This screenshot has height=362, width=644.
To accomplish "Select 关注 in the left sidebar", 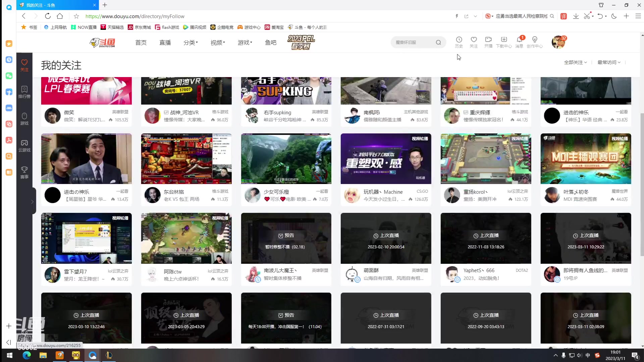I will tap(24, 65).
